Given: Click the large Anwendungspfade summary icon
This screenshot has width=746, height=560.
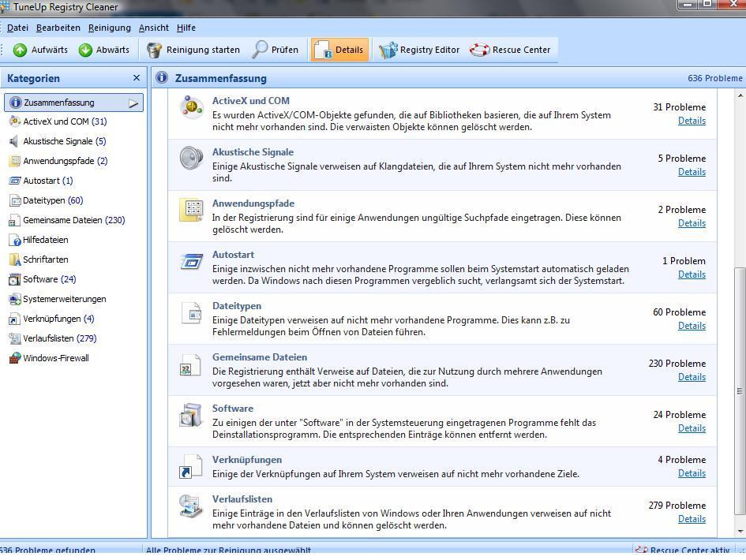Looking at the screenshot, I should point(191,210).
